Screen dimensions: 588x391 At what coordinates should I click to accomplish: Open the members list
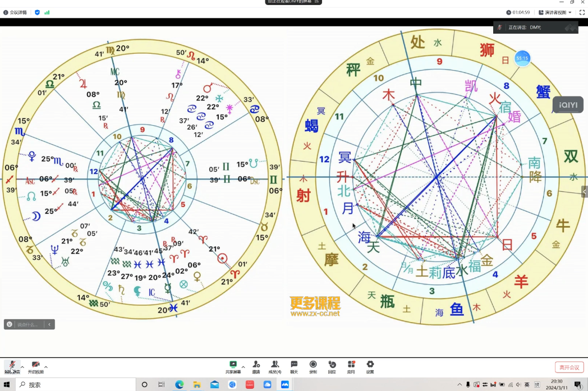(x=275, y=367)
